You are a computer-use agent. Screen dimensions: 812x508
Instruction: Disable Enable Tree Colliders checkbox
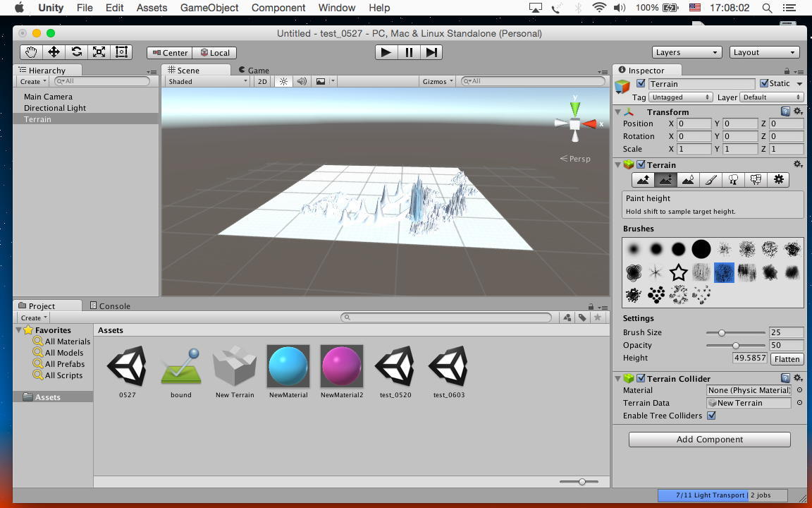pyautogui.click(x=711, y=416)
